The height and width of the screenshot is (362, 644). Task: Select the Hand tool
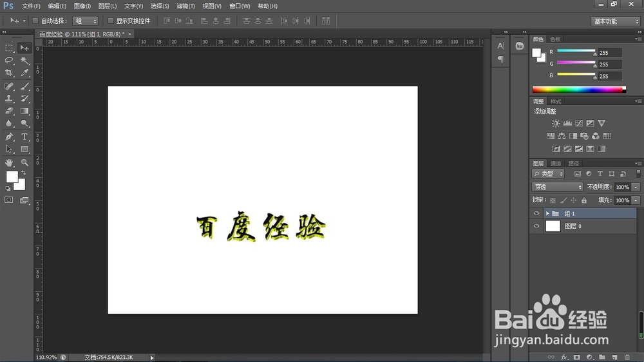9,163
